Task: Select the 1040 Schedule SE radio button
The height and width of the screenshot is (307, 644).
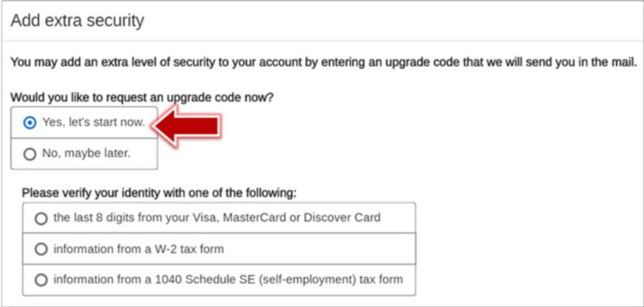Action: click(41, 279)
